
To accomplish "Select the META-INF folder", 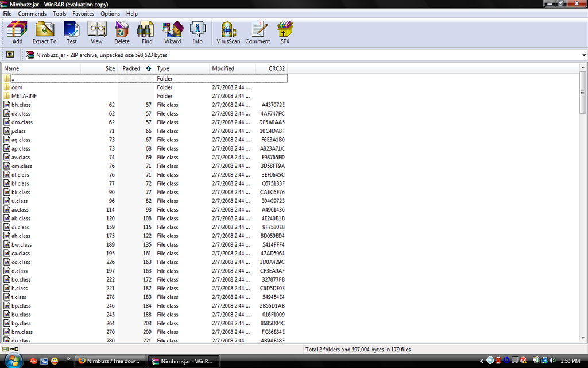I will (24, 96).
